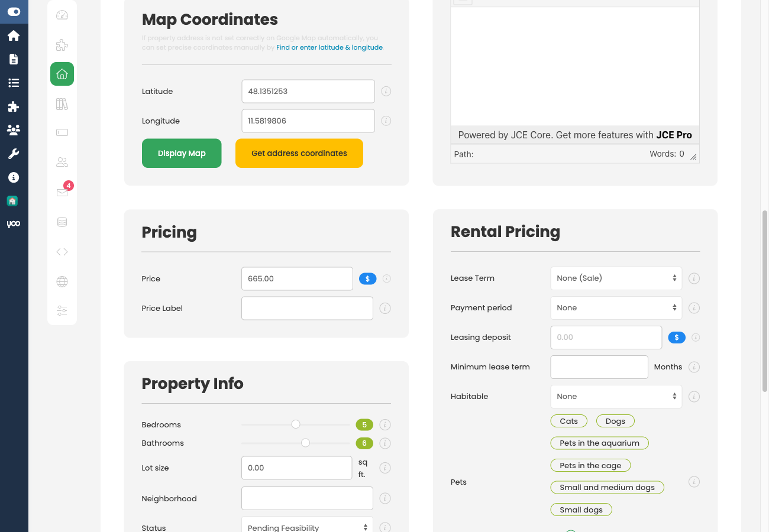Select the green home property icon
Screen dimensions: 769x532
[x=62, y=74]
